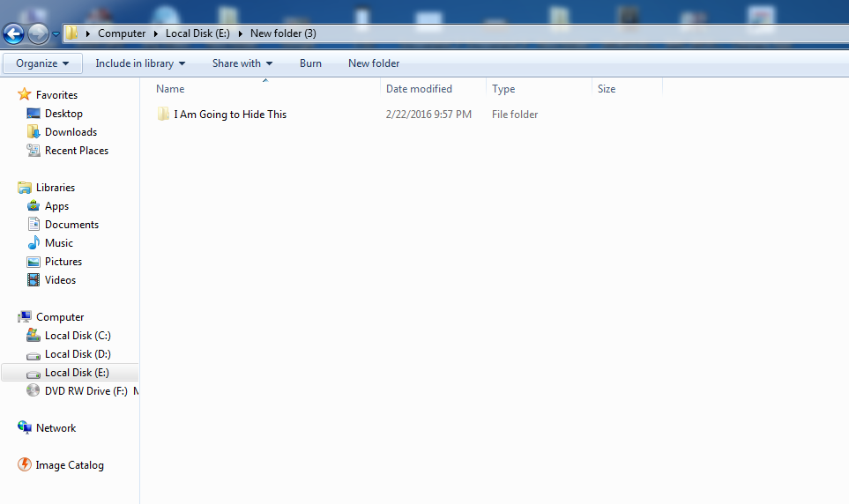Expand the arrow after Local Disk (E:) in path
This screenshot has height=504, width=849.
pos(240,33)
